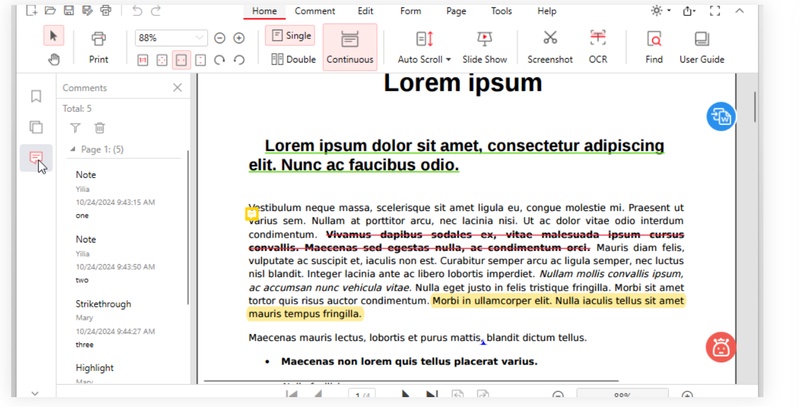
Task: Switch to Double page view
Action: pos(292,60)
